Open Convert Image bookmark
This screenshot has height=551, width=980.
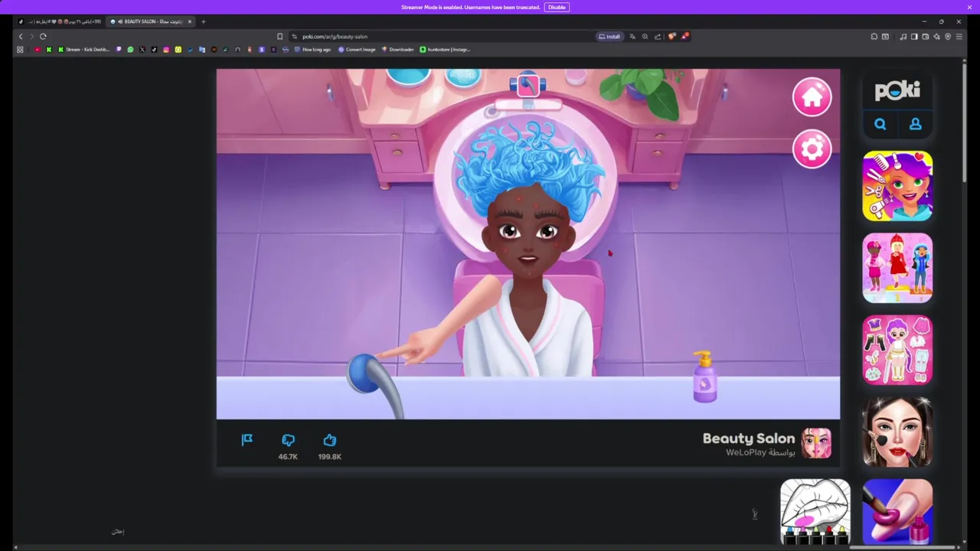pos(357,49)
